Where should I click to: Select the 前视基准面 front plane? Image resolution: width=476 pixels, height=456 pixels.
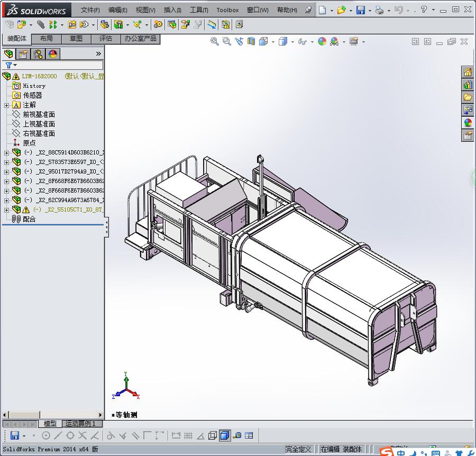point(39,115)
